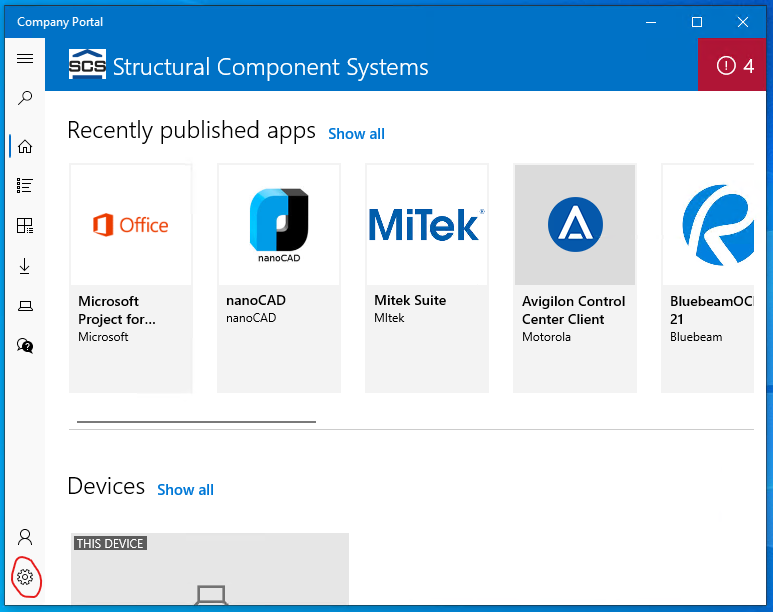Click the 'Microsoft Project for...' title text
This screenshot has width=773, height=612.
[x=117, y=310]
